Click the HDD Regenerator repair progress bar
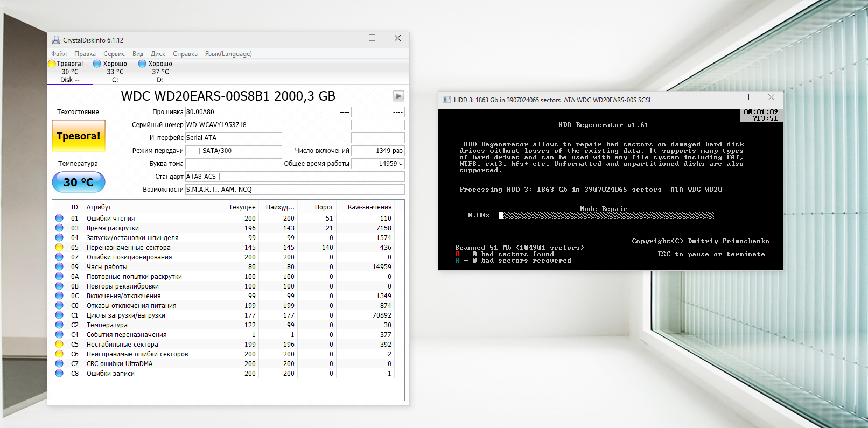Image resolution: width=868 pixels, height=428 pixels. coord(606,215)
